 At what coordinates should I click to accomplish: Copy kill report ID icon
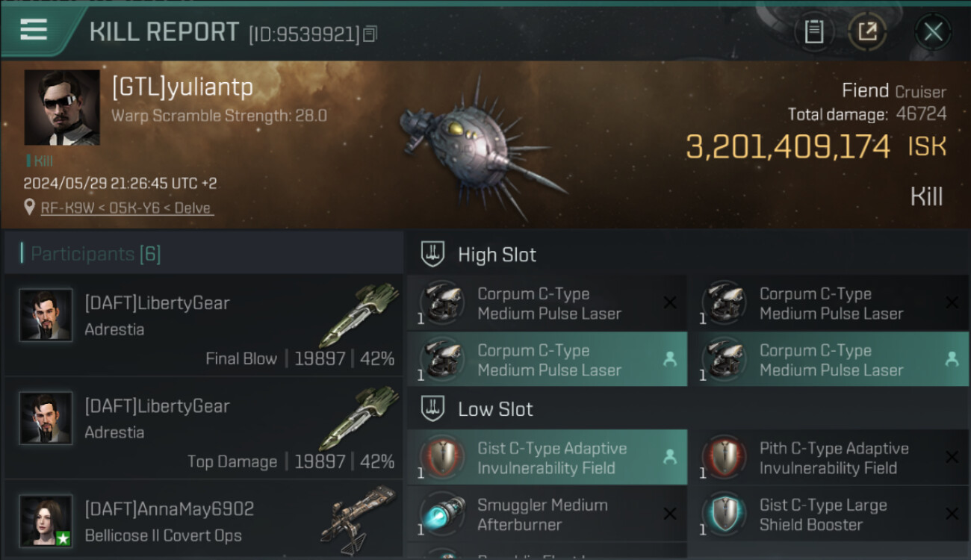click(x=370, y=34)
